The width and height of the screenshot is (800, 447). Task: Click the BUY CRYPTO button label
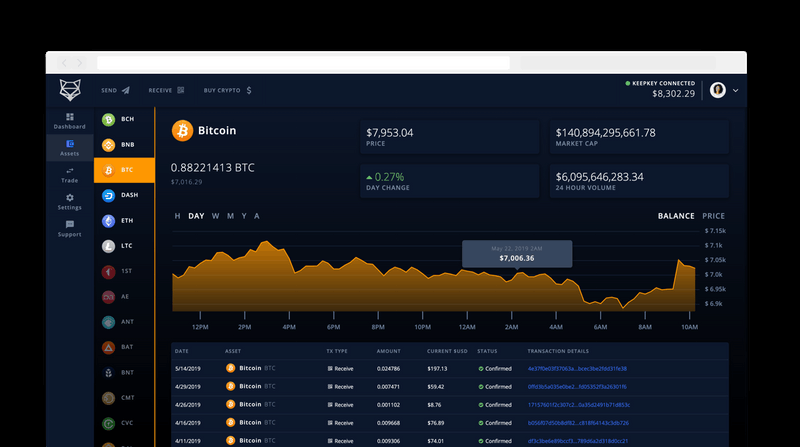(x=222, y=90)
